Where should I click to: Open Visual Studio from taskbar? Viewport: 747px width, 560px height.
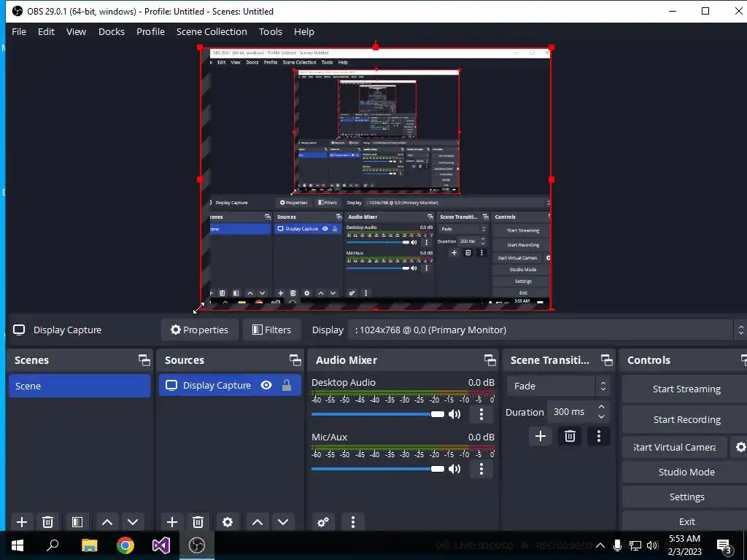(x=161, y=545)
